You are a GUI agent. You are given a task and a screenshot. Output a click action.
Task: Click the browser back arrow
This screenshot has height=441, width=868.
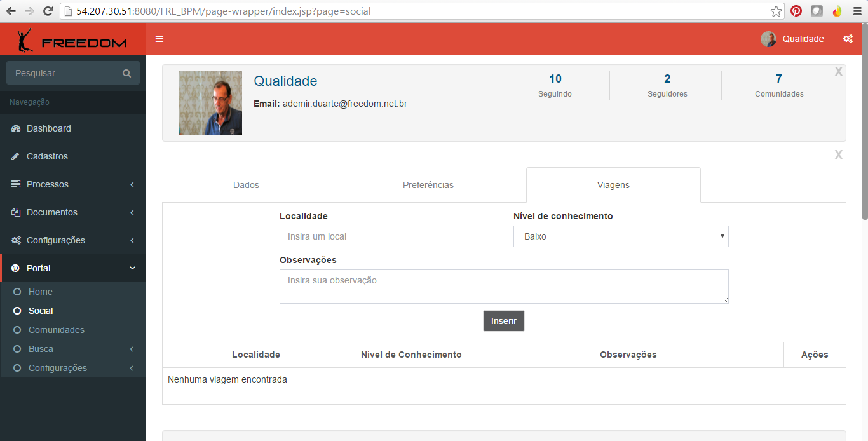tap(11, 11)
